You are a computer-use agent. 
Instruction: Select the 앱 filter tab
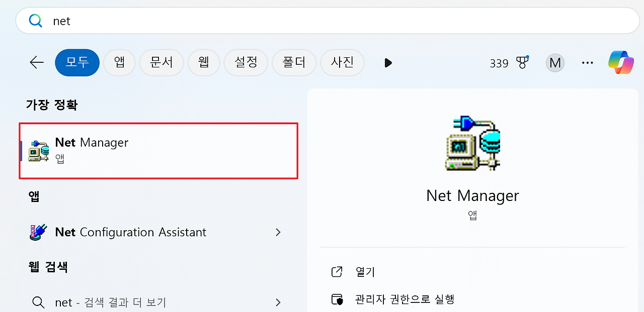coord(119,62)
